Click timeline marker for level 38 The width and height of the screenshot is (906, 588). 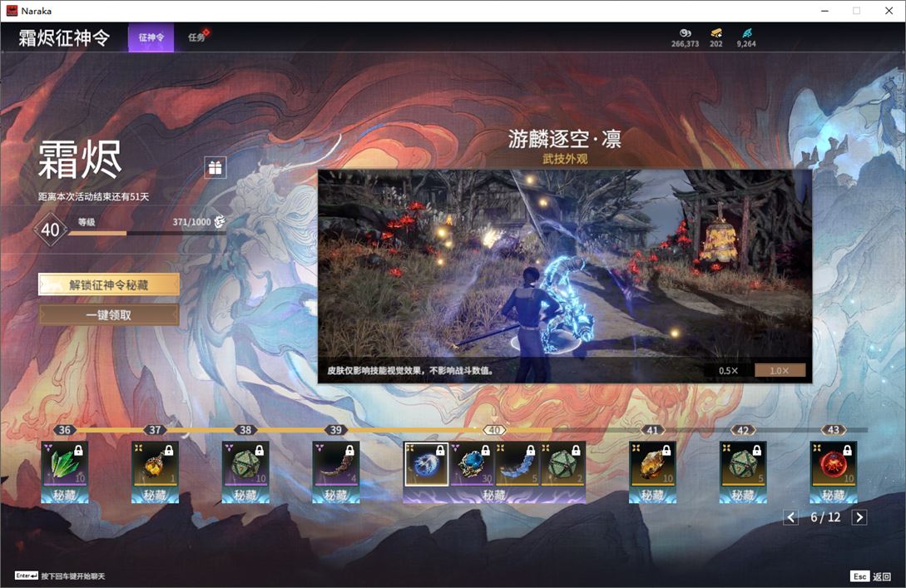point(245,430)
